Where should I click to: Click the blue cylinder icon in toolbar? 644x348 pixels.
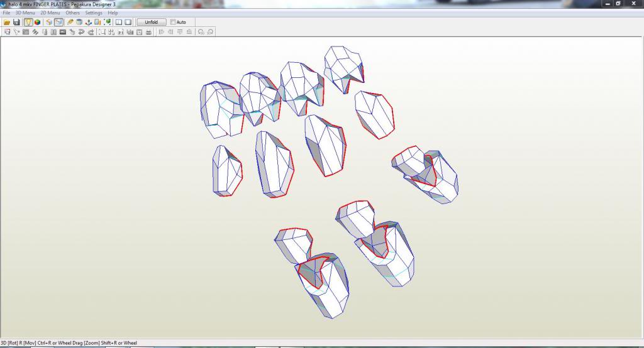(x=79, y=22)
